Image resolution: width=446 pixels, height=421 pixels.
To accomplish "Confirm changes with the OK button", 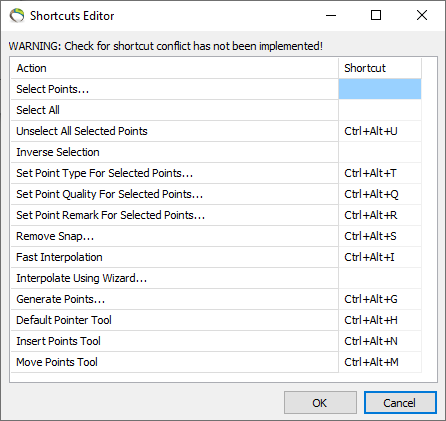I will [x=320, y=403].
